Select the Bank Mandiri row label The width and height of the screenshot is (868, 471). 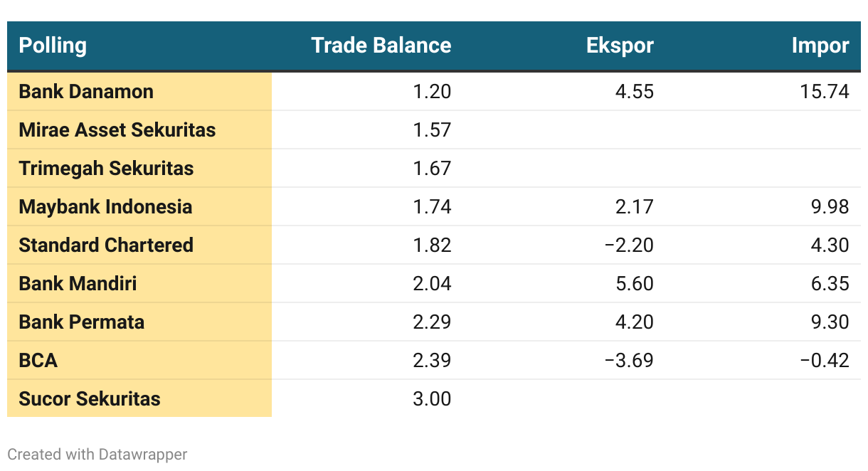pyautogui.click(x=78, y=284)
